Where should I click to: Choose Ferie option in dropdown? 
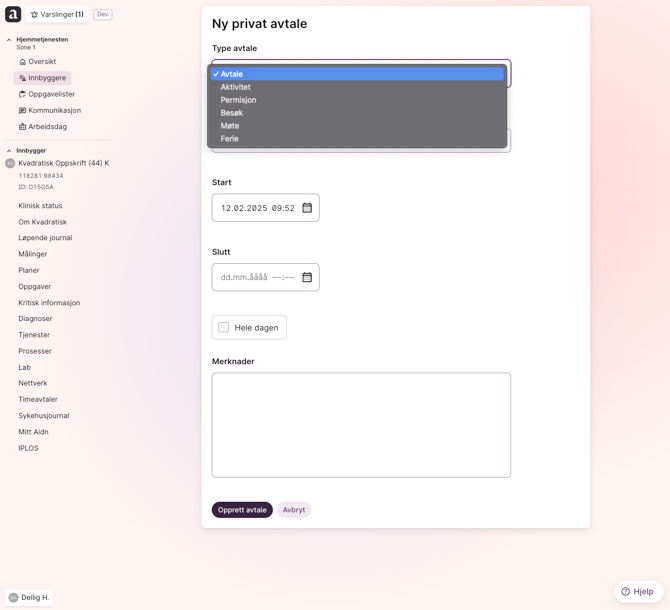coord(229,139)
